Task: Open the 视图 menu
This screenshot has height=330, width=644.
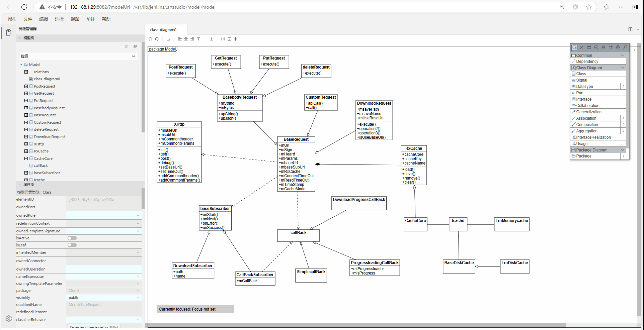Action: 75,19
